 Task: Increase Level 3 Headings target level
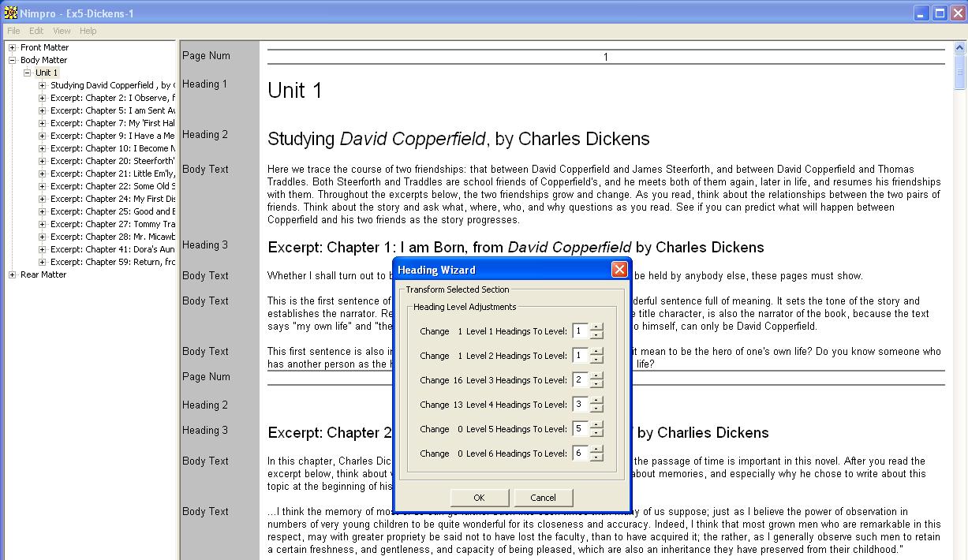click(596, 376)
